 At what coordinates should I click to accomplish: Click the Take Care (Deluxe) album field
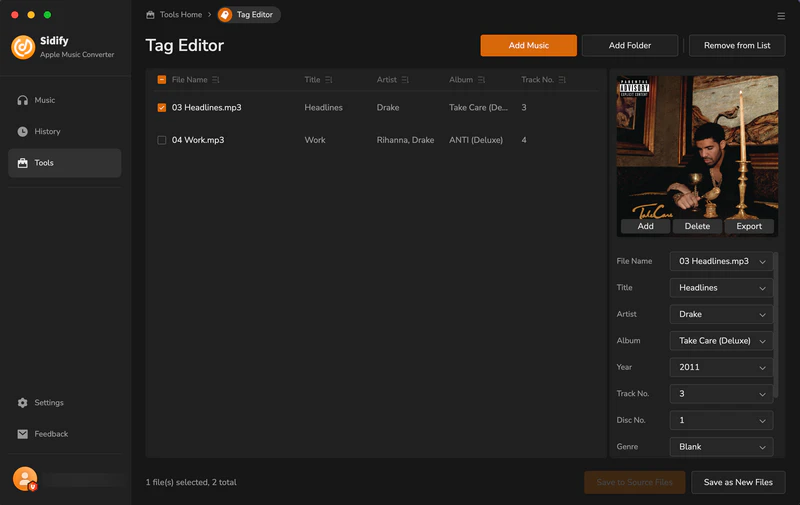(x=721, y=341)
